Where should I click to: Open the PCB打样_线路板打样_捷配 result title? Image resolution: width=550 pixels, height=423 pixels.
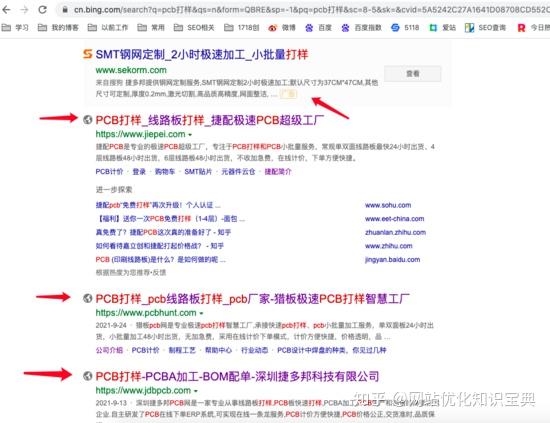[209, 120]
